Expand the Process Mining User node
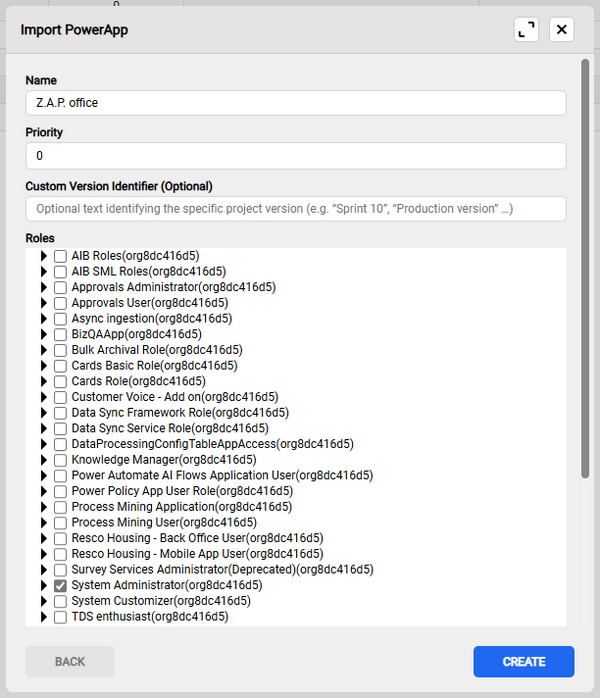 [44, 522]
